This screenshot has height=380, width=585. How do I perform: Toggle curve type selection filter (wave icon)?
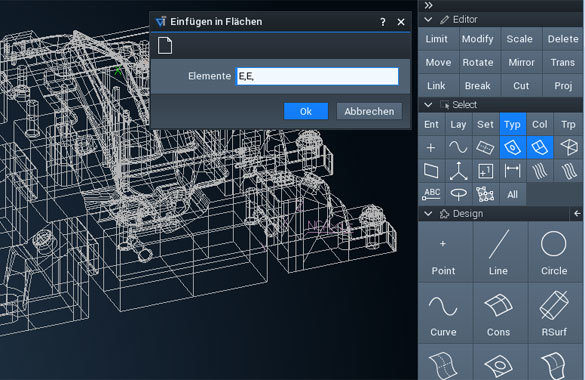tap(458, 148)
